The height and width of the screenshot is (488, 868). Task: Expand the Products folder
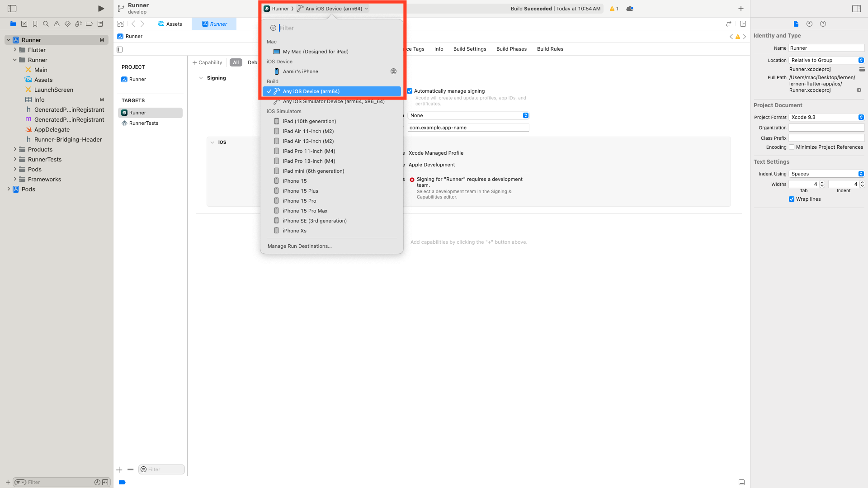[15, 149]
